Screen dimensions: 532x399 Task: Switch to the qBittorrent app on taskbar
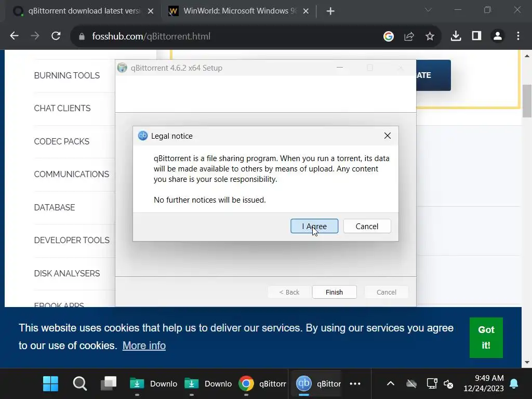[317, 384]
